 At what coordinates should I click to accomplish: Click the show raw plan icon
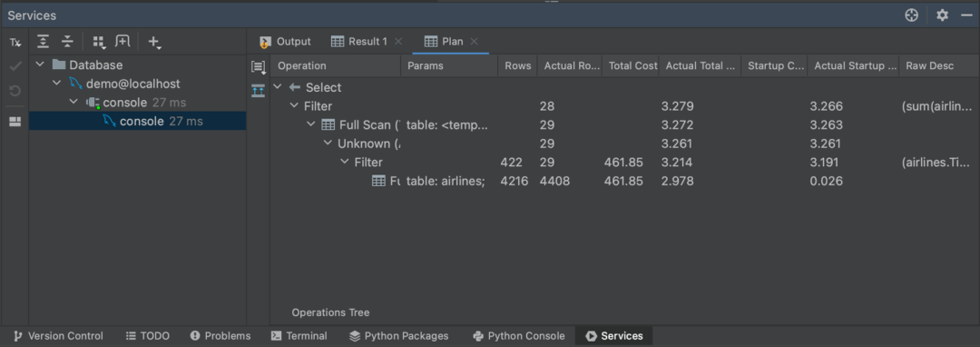coord(258,67)
